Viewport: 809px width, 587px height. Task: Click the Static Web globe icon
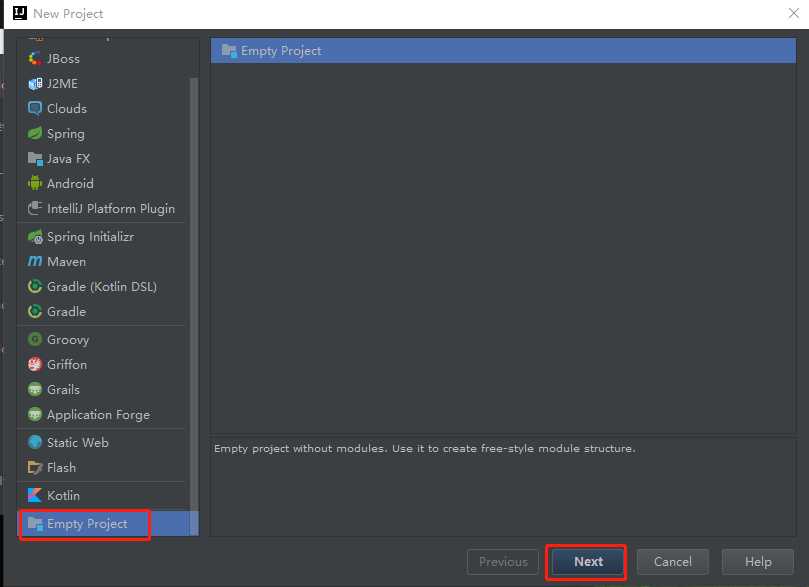click(x=35, y=443)
